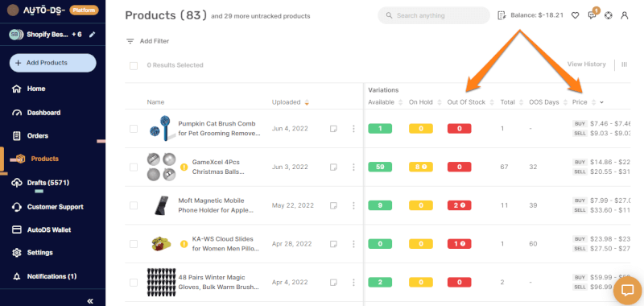Click warning icon on KA-WS Cloud Slides
Screen dimensions: 644x306
coord(184,244)
